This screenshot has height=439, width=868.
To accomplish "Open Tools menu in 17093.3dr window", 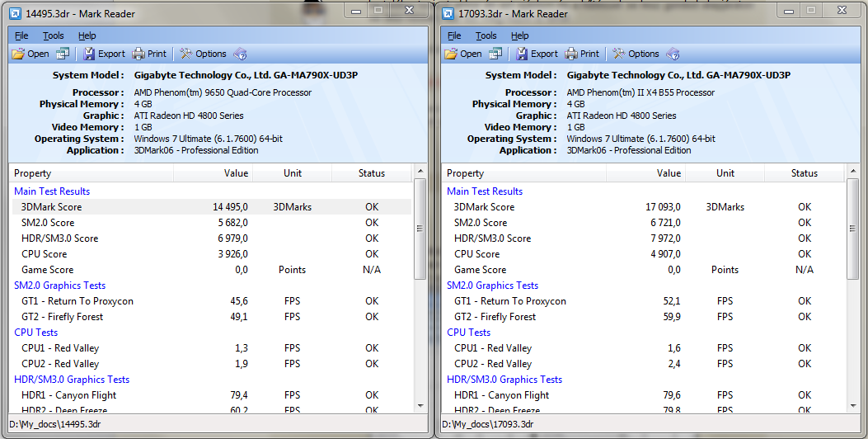I will [486, 35].
